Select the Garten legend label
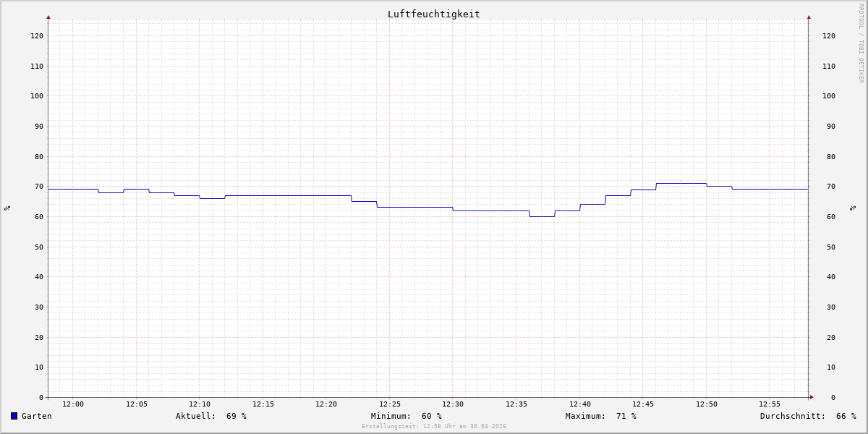Viewport: 868px width, 434px height. pyautogui.click(x=37, y=416)
